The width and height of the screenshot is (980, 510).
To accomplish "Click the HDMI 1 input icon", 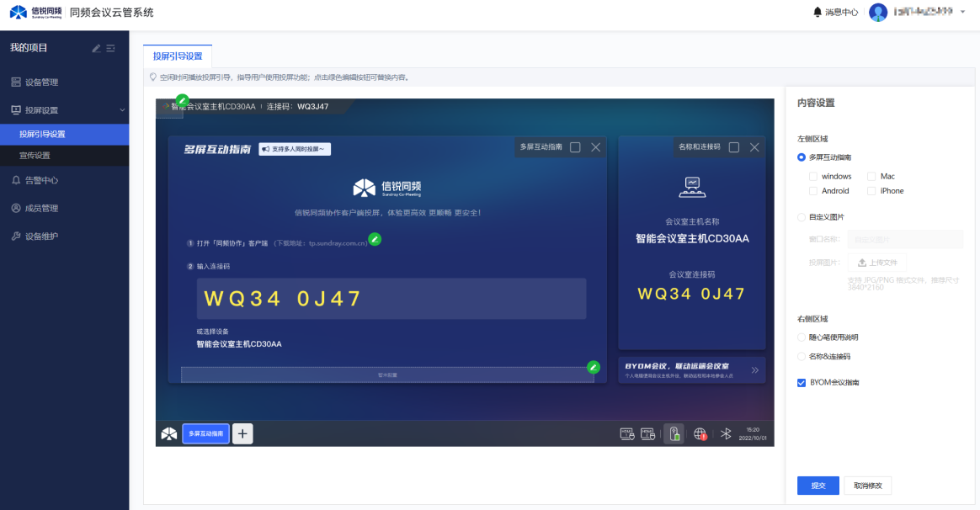I will (x=627, y=433).
